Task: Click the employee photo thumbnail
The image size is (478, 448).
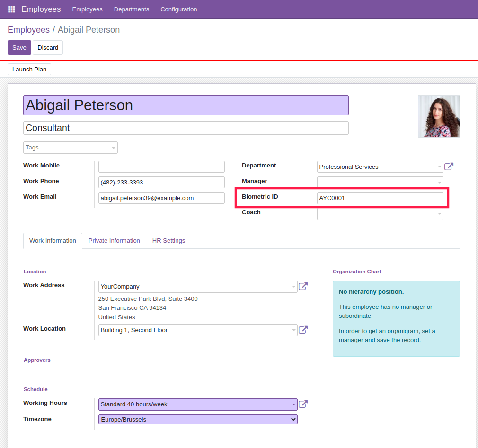Action: click(439, 116)
